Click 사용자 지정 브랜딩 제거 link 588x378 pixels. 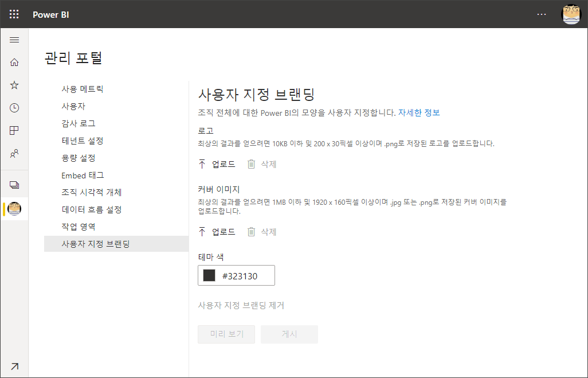(241, 306)
